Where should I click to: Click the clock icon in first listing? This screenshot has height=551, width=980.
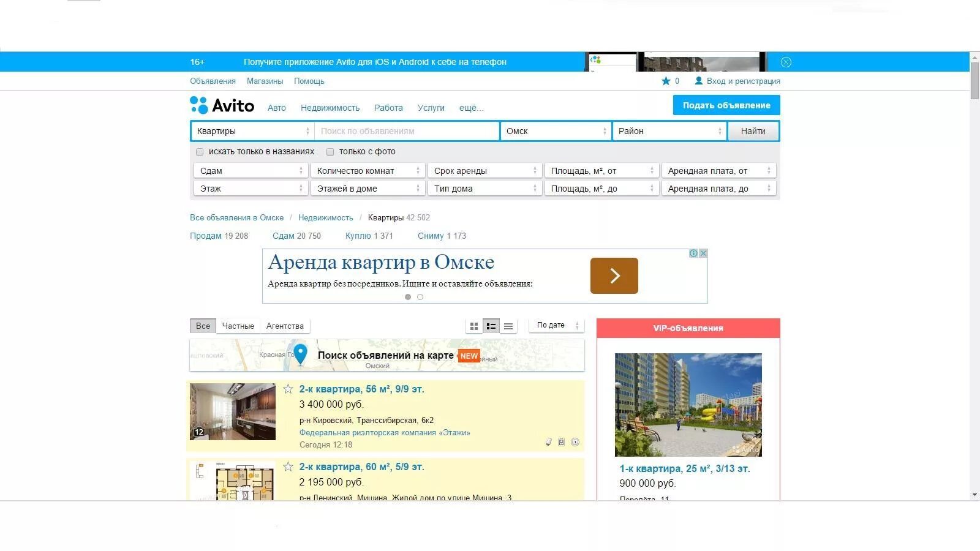coord(575,442)
